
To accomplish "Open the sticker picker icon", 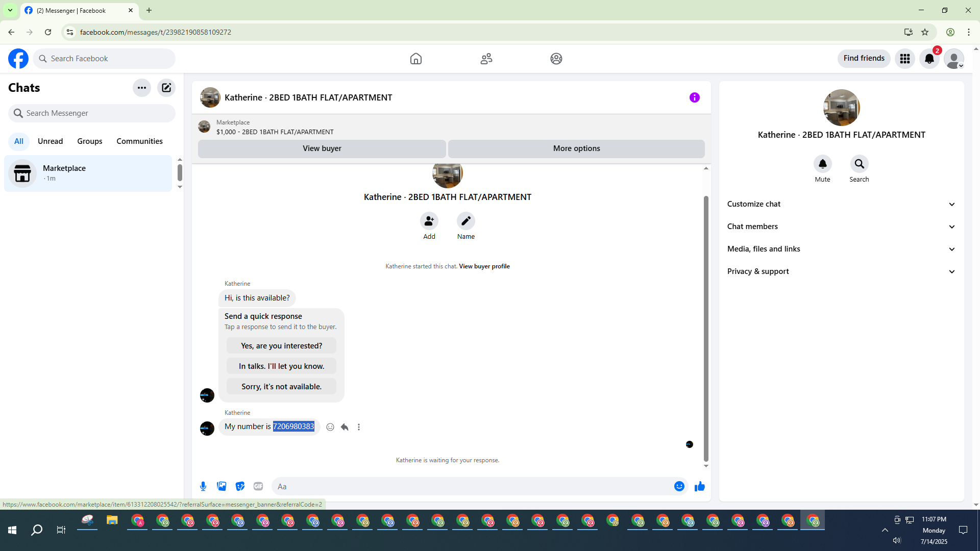I will (240, 486).
